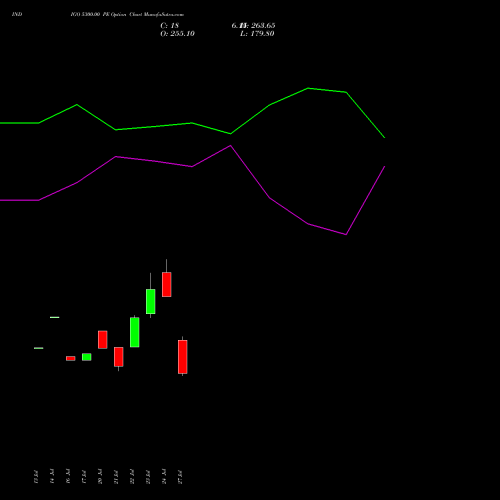Click the '20 Jul' date axis label
The height and width of the screenshot is (500, 500).
tap(100, 477)
